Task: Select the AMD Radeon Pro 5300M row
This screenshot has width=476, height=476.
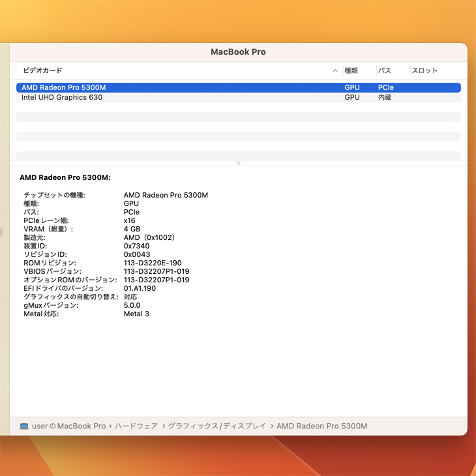Action: click(238, 87)
